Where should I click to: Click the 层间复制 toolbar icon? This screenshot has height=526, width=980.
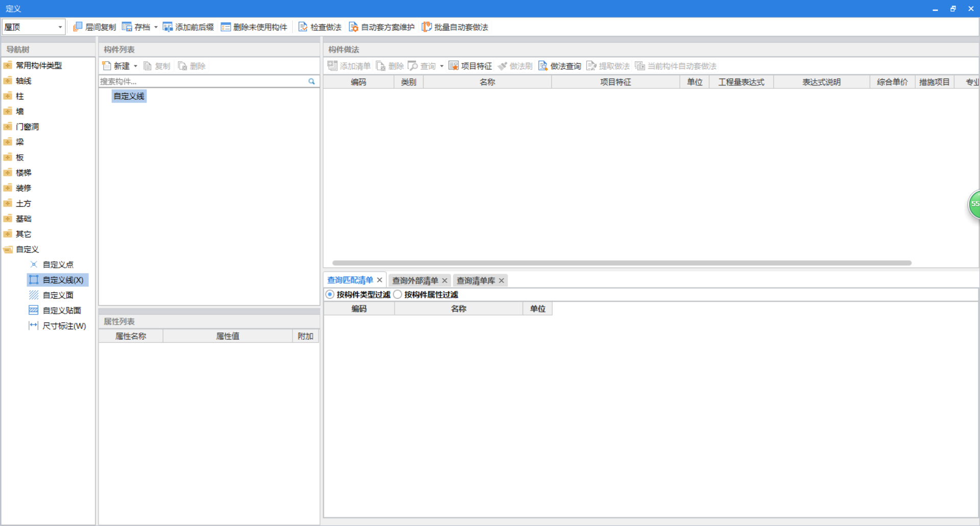click(x=78, y=27)
